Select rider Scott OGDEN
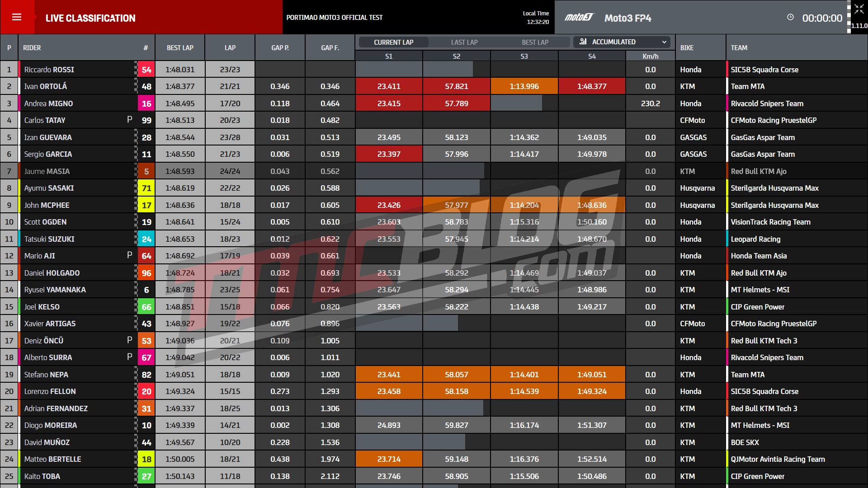This screenshot has height=488, width=868. (45, 222)
